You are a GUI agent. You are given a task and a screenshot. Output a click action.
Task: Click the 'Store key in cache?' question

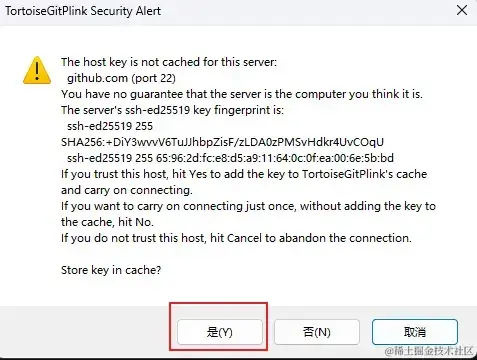click(x=111, y=270)
